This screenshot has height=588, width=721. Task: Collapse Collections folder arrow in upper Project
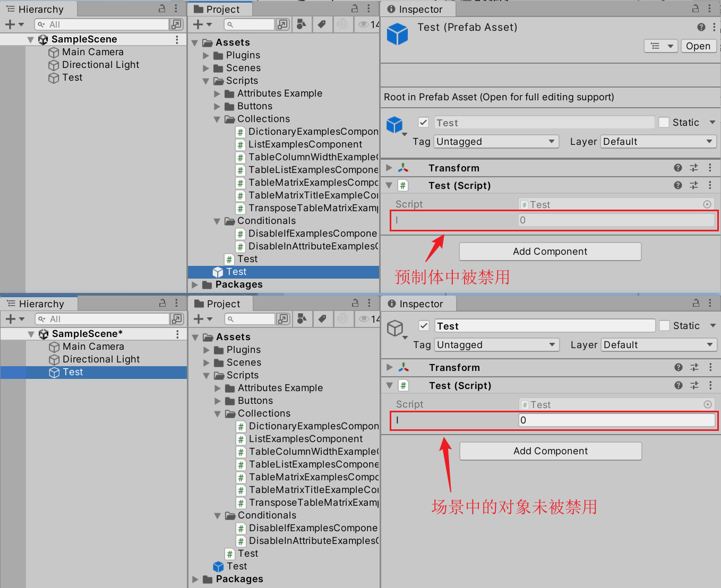pos(217,119)
